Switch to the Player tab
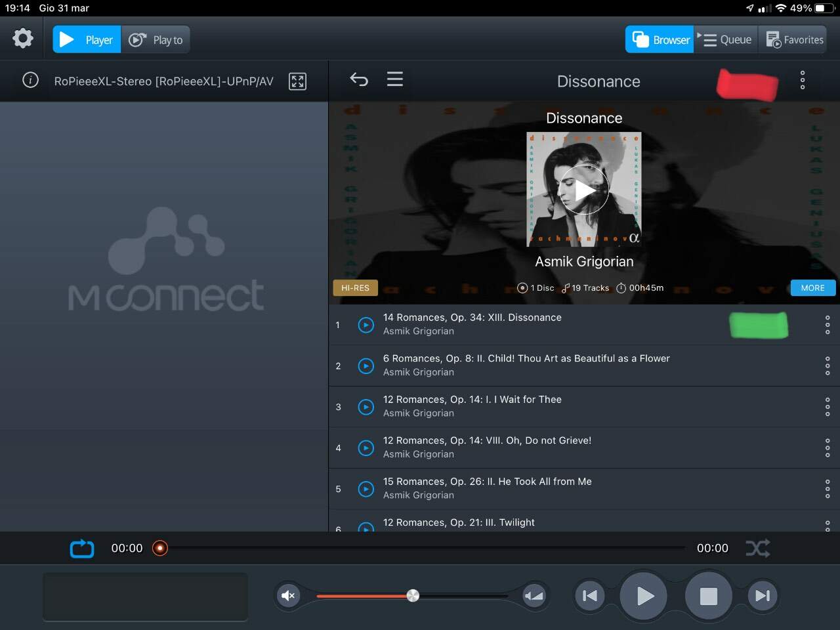840x630 pixels. (x=87, y=39)
